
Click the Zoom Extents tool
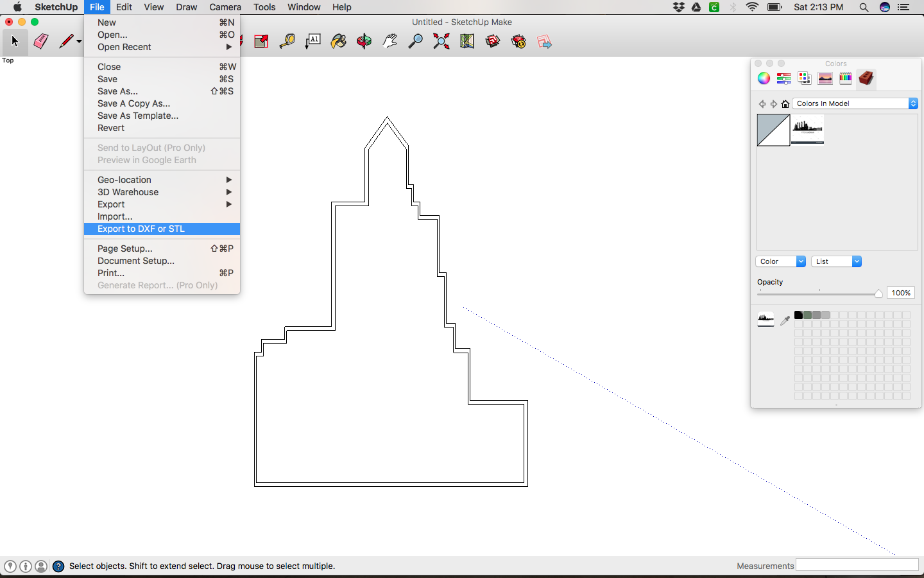pyautogui.click(x=441, y=42)
